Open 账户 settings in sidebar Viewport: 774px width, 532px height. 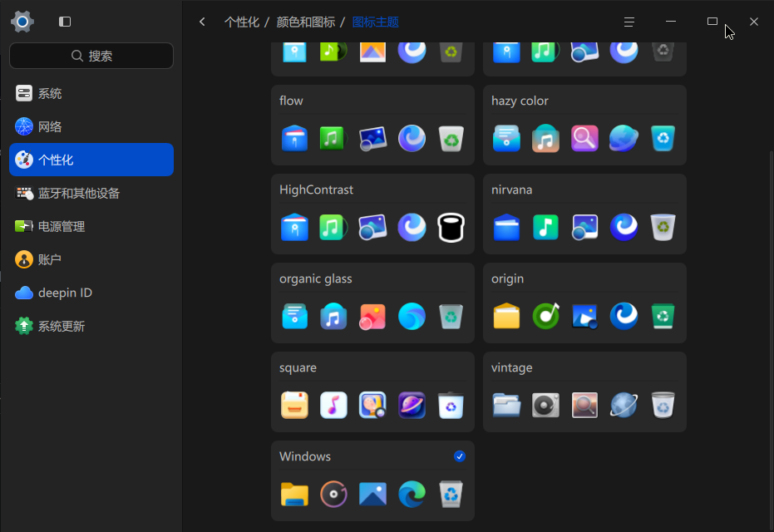coord(91,259)
